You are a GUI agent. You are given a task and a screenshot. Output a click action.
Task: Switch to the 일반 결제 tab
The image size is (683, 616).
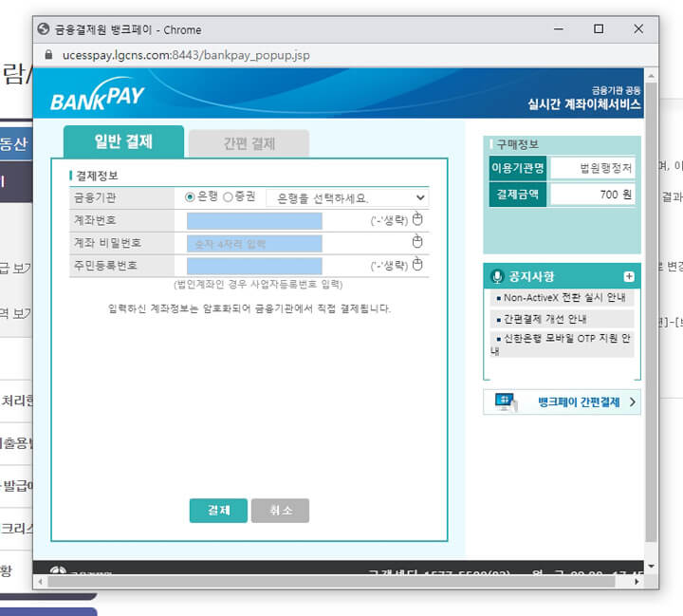pyautogui.click(x=123, y=141)
